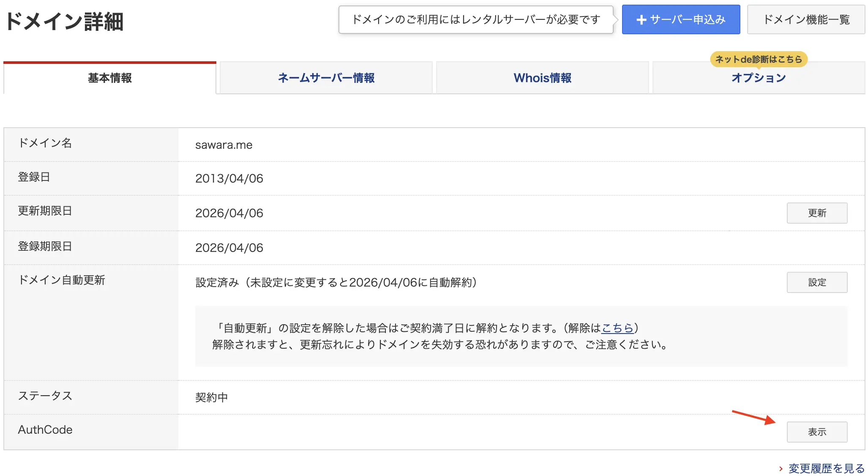868x476 pixels.
Task: Open ドメイン機能一覧 button
Action: (x=806, y=19)
